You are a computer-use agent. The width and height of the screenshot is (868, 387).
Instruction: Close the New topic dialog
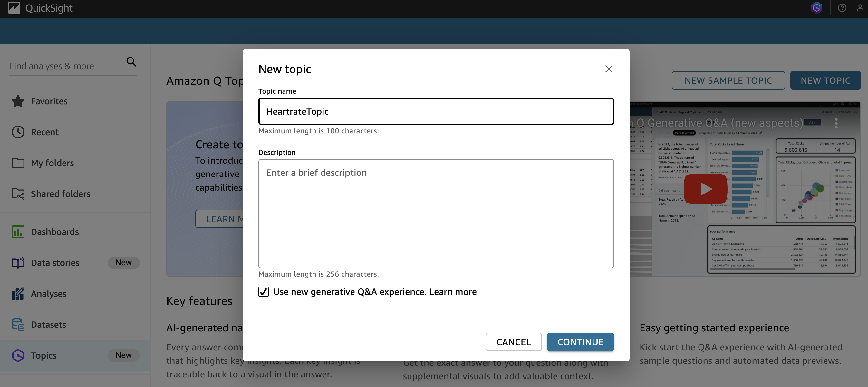[609, 69]
